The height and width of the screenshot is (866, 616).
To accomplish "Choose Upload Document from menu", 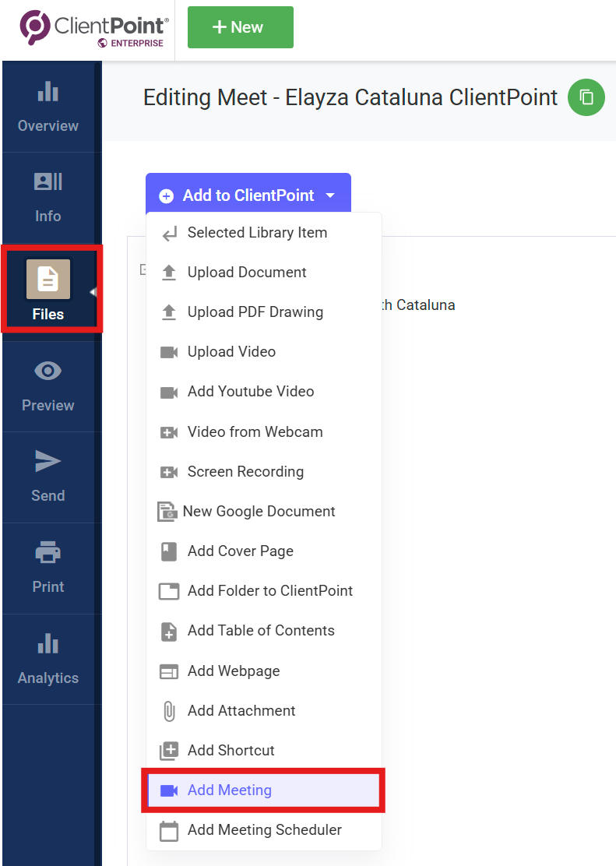I will pos(263,273).
